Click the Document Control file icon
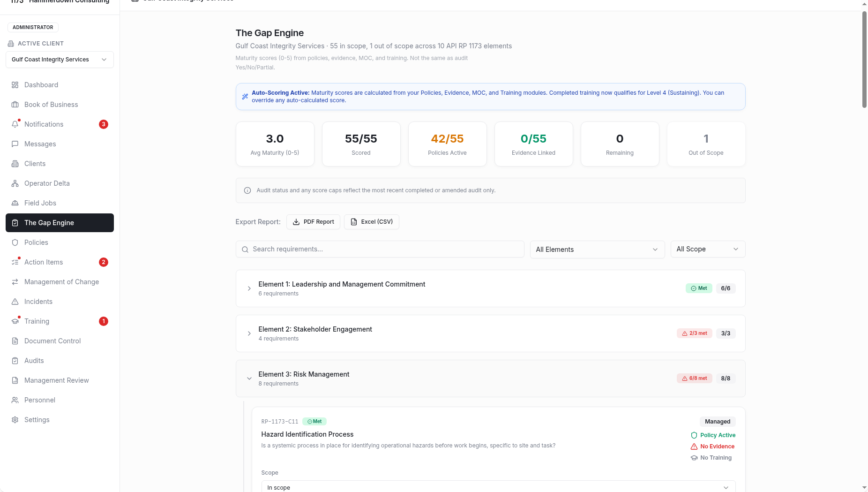The height and width of the screenshot is (492, 868). 15,341
